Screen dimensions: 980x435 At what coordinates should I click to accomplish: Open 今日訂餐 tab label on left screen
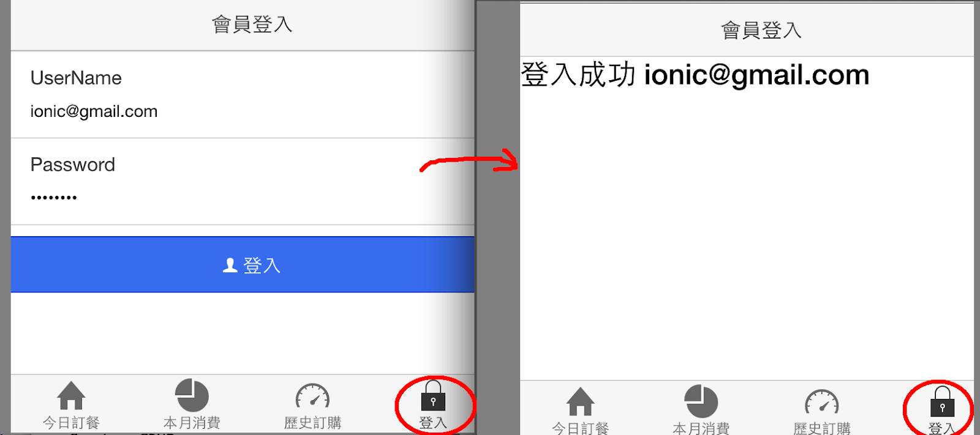pyautogui.click(x=71, y=423)
